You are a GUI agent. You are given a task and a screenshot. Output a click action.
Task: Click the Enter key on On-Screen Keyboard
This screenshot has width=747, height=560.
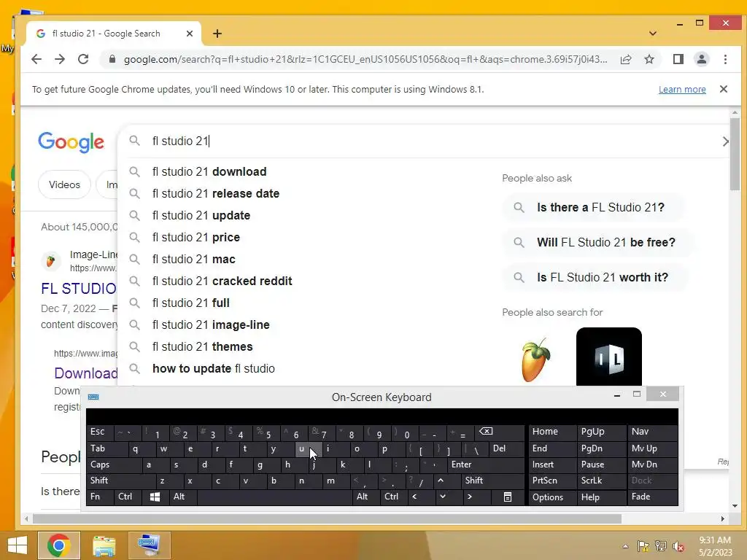[486, 464]
